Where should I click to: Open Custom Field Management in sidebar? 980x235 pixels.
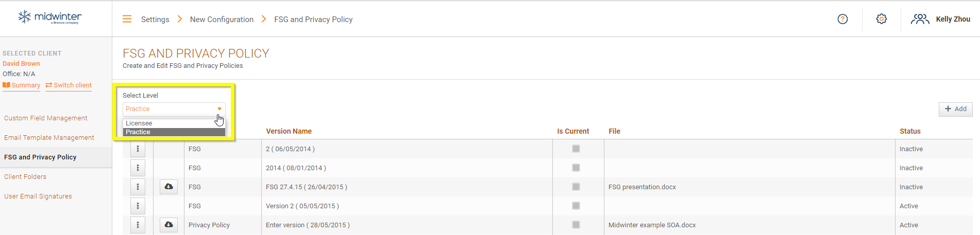(46, 118)
